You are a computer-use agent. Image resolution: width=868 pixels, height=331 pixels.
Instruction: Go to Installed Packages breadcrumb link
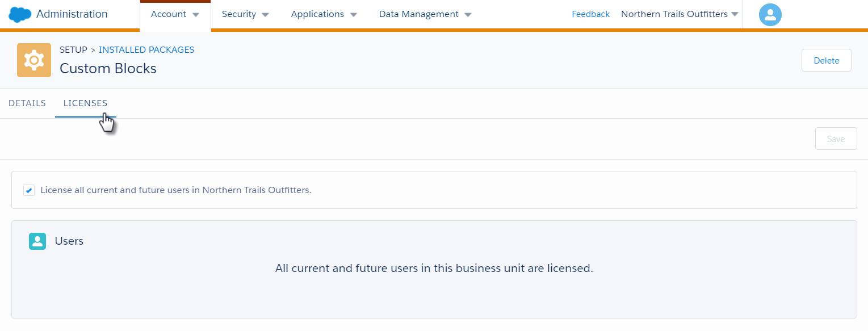click(146, 50)
